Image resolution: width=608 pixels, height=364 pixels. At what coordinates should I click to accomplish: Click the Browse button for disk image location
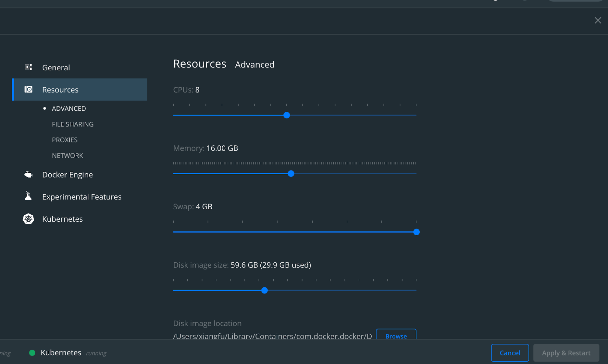tap(396, 336)
